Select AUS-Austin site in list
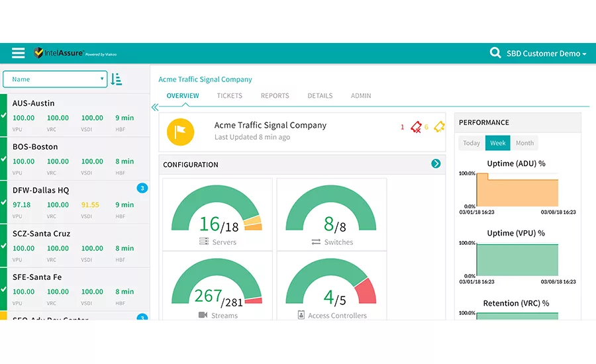 pyautogui.click(x=75, y=115)
